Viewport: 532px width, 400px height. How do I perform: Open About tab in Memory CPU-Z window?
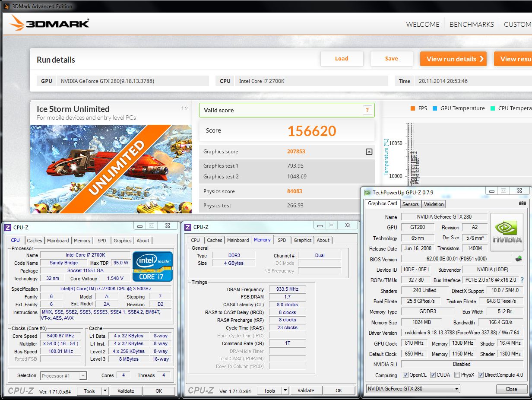(x=323, y=240)
